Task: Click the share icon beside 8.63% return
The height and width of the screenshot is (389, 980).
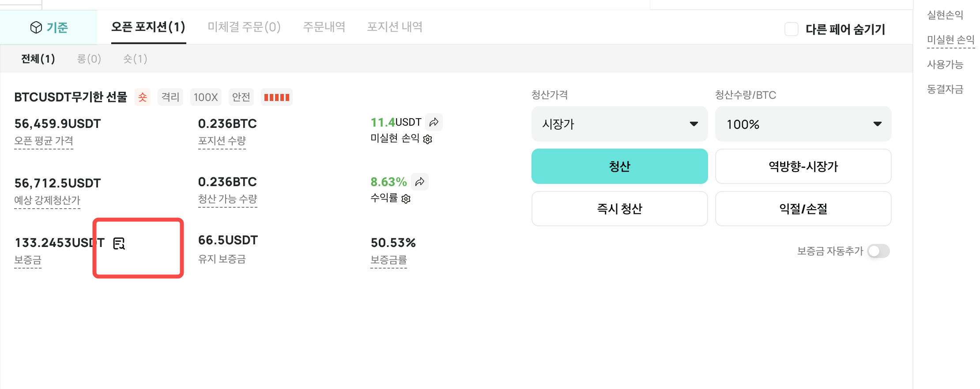Action: click(x=420, y=182)
